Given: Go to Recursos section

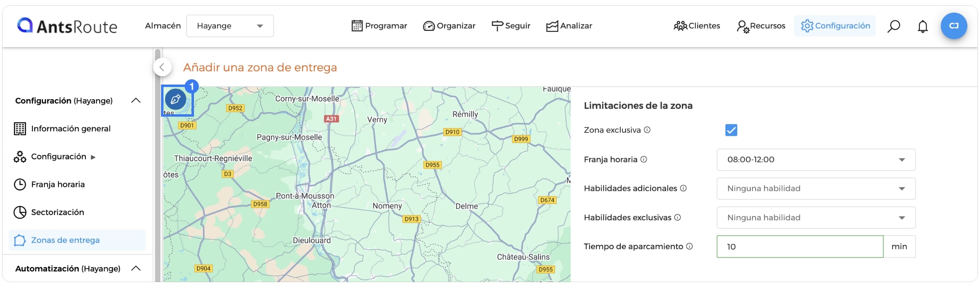Looking at the screenshot, I should (x=761, y=26).
